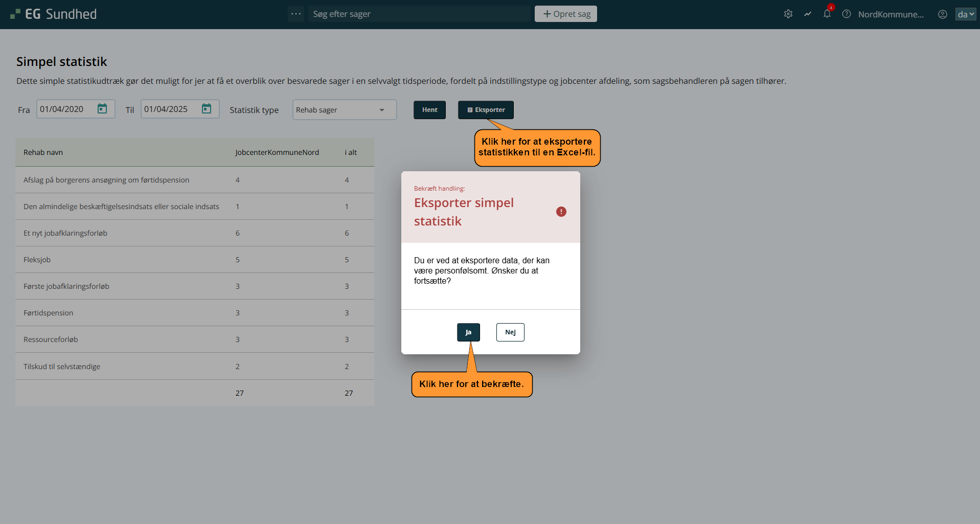This screenshot has width=980, height=524.
Task: Open the NordKommune organization menu
Action: coord(891,14)
